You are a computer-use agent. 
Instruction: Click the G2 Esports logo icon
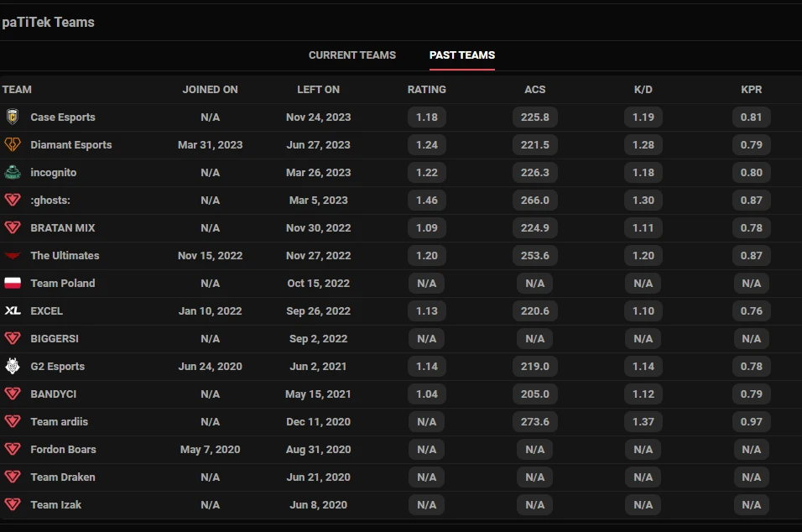pos(13,367)
